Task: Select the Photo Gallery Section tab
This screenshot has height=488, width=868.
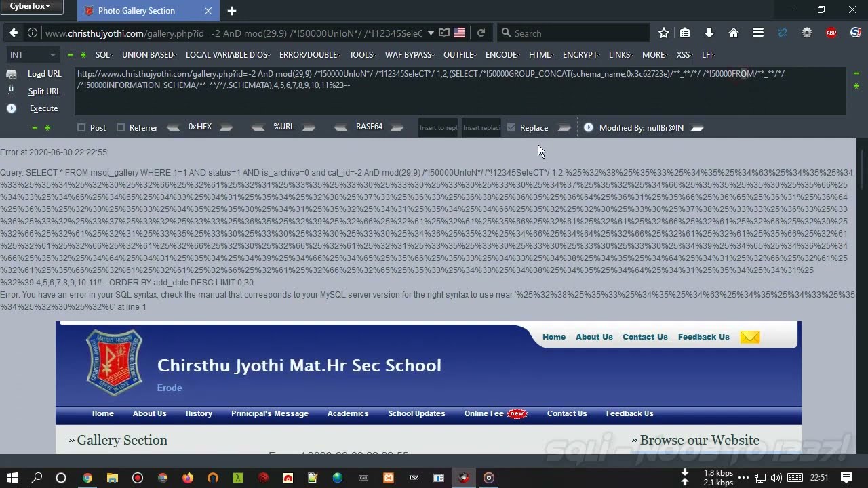Action: click(x=148, y=11)
